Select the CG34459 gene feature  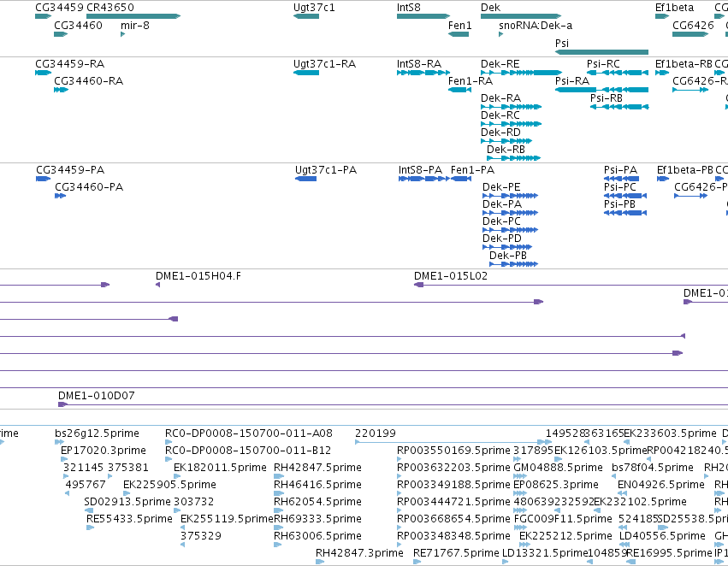pyautogui.click(x=43, y=16)
